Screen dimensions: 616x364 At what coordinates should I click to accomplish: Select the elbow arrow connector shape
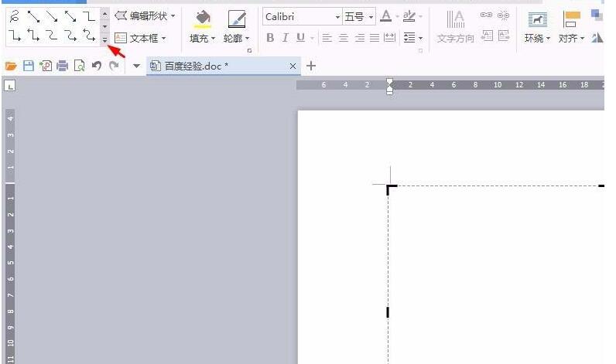tap(15, 36)
